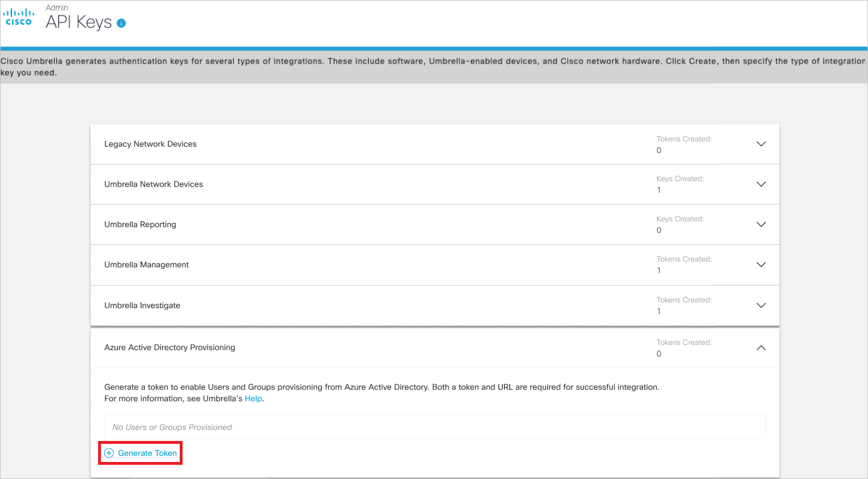Expand the Umbrella Network Devices chevron

[761, 184]
